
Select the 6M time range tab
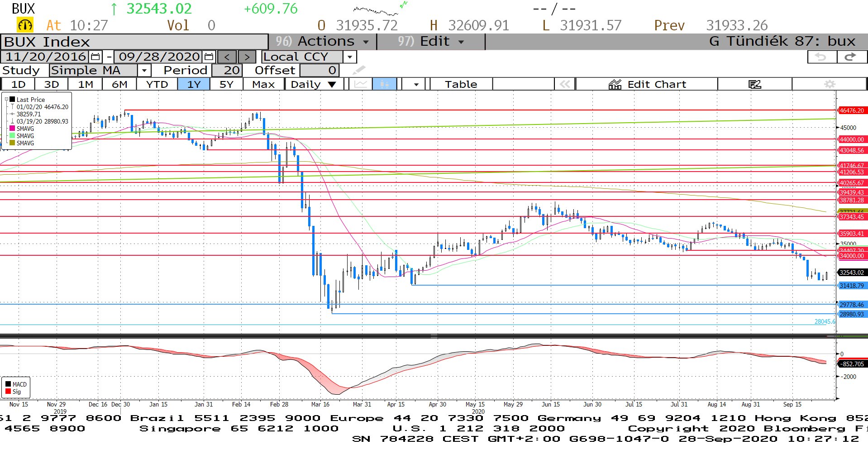coord(119,84)
